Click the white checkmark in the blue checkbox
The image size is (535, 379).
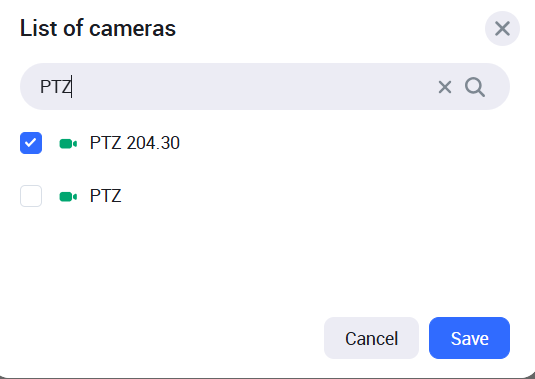click(x=31, y=143)
